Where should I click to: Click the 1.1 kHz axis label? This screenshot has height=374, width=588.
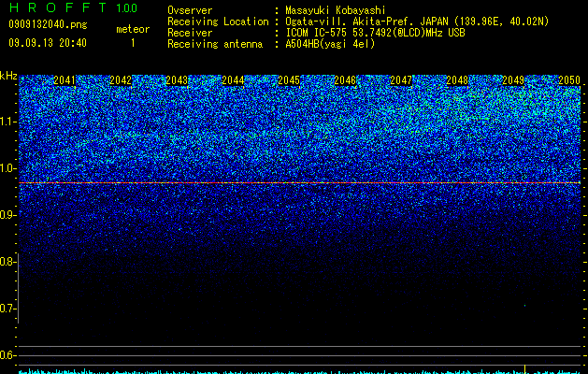[8, 122]
